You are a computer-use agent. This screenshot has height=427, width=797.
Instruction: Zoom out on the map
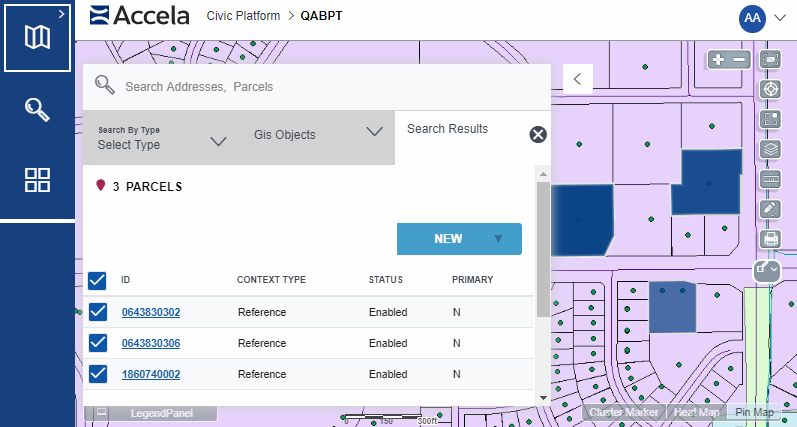(739, 60)
